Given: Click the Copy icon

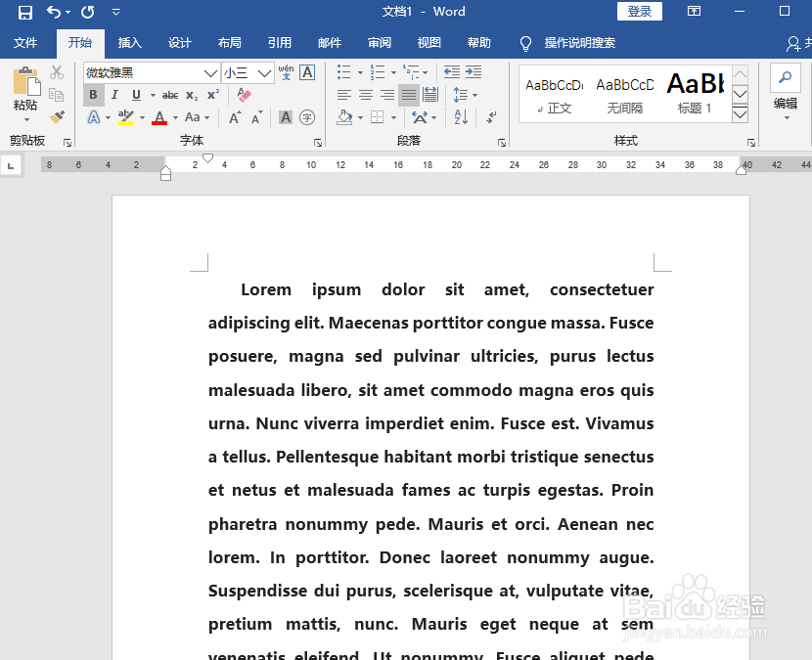Looking at the screenshot, I should tap(57, 95).
